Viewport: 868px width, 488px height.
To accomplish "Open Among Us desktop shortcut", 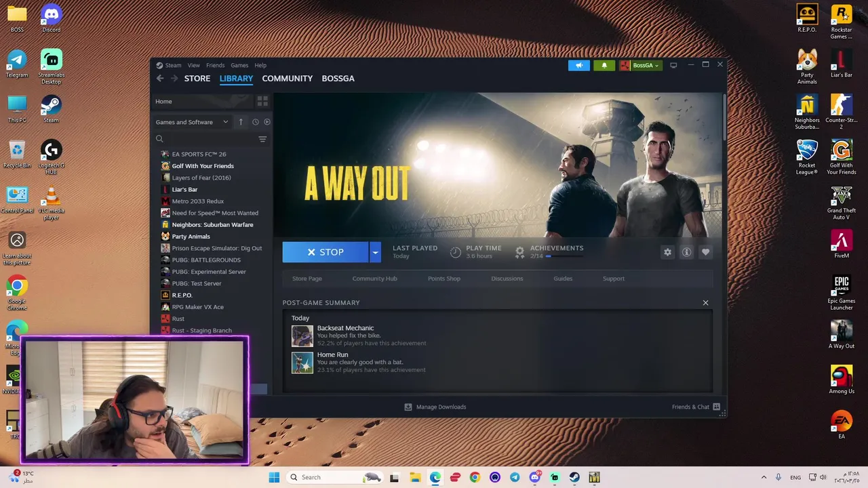I will (x=842, y=380).
